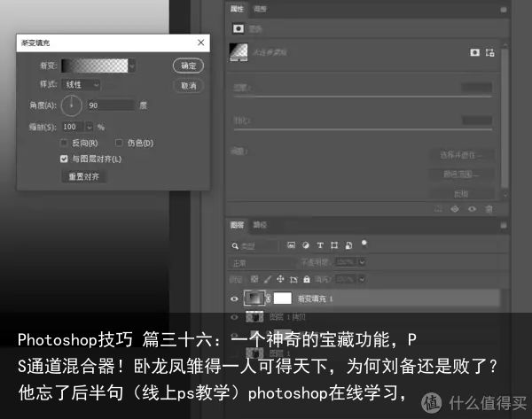Open the 样式 dropdown showing 线性

click(x=82, y=85)
